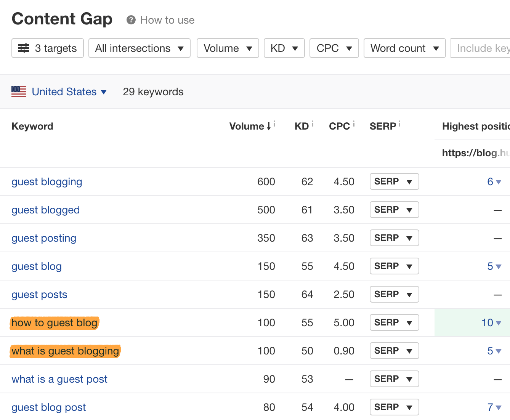
Task: Click the How to use help icon
Action: click(131, 20)
